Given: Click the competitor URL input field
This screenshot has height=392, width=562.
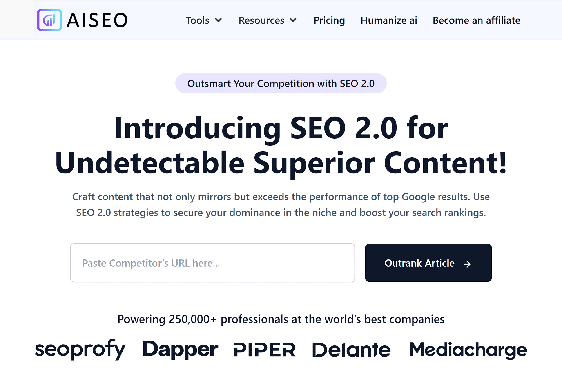Looking at the screenshot, I should tap(212, 263).
